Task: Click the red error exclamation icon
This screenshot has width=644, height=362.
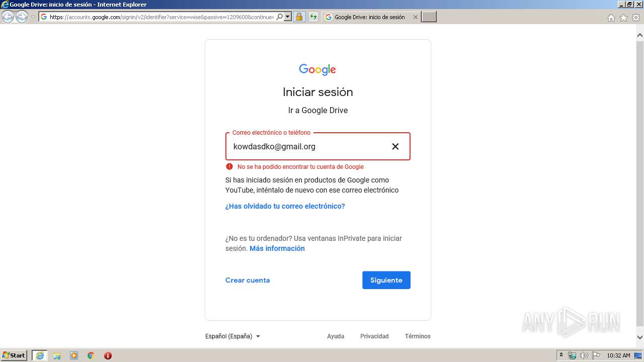Action: point(229,167)
